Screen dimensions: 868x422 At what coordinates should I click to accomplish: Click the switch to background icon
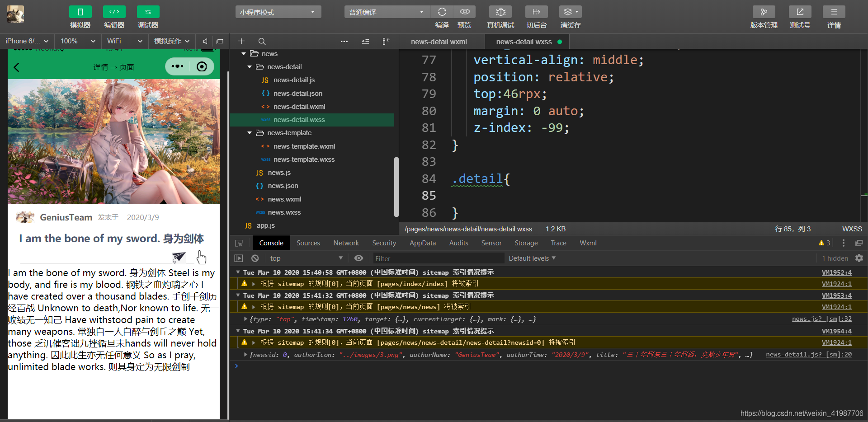click(536, 12)
